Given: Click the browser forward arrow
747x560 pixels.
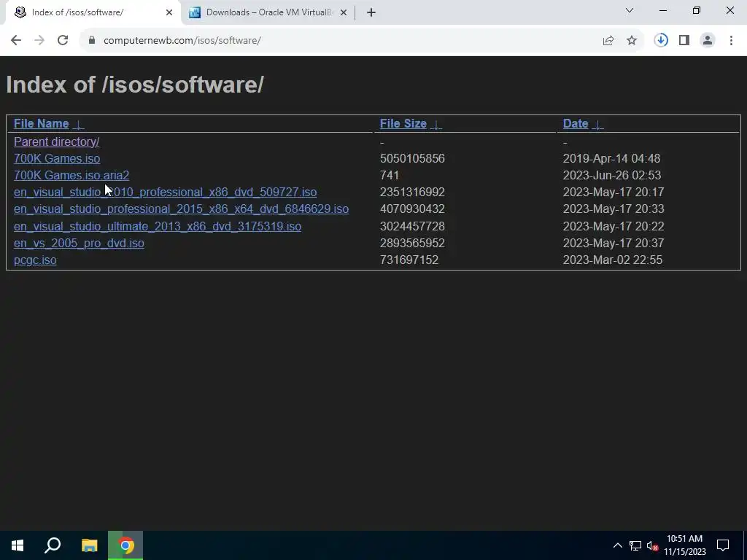Looking at the screenshot, I should (39, 41).
